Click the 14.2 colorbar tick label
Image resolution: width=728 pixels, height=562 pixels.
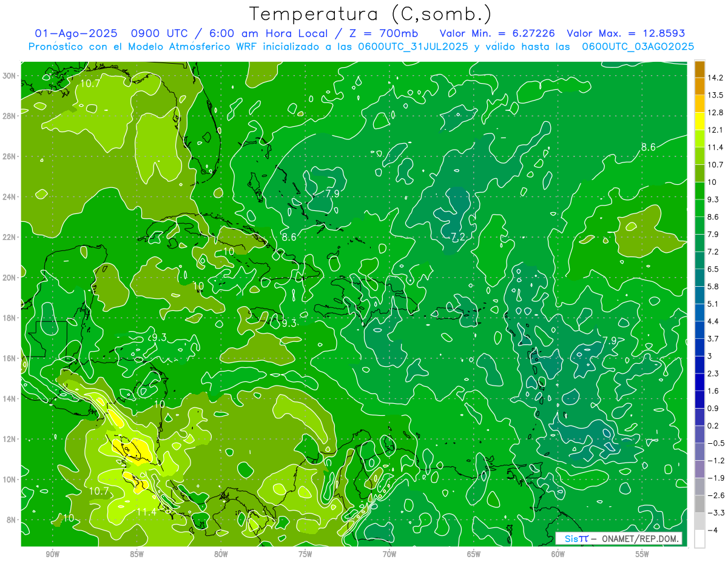[716, 78]
